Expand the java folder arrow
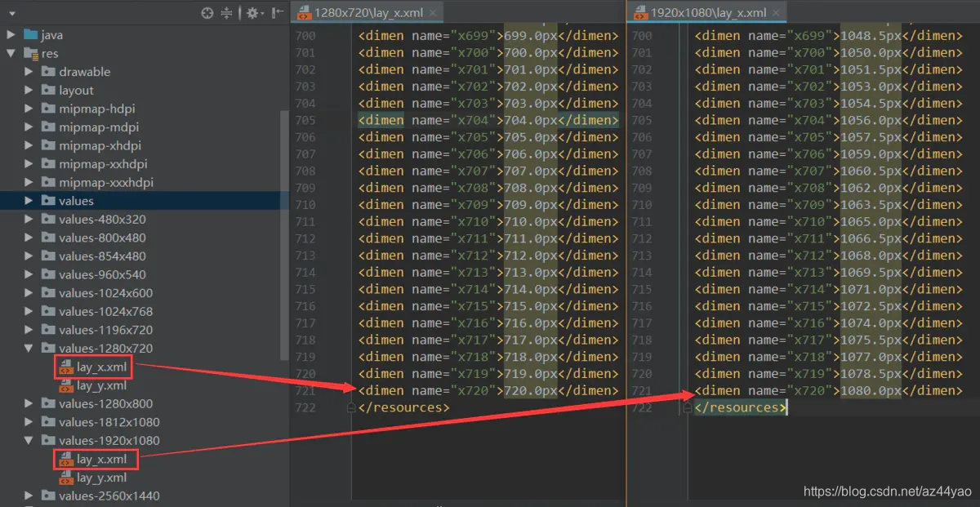Screen dimensions: 980x507 point(11,35)
